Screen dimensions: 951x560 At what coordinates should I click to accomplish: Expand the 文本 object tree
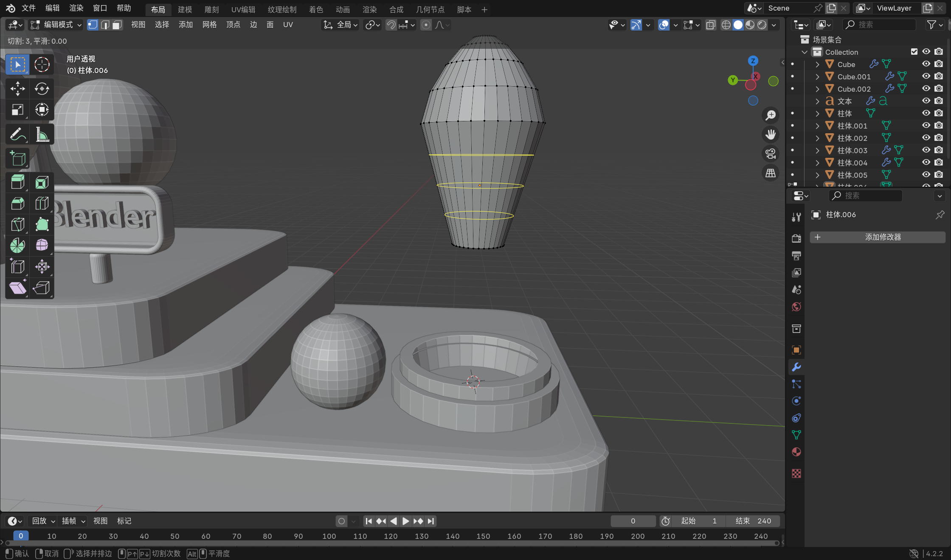click(x=817, y=101)
